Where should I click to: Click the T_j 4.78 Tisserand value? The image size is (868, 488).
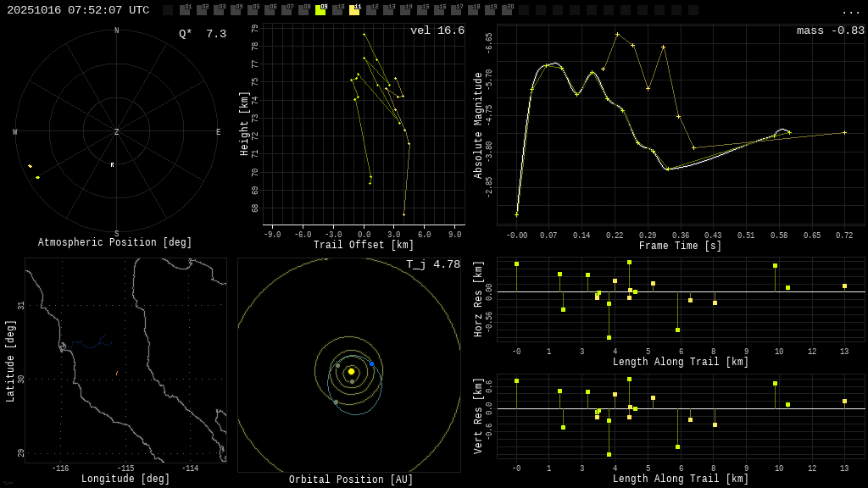pos(432,264)
